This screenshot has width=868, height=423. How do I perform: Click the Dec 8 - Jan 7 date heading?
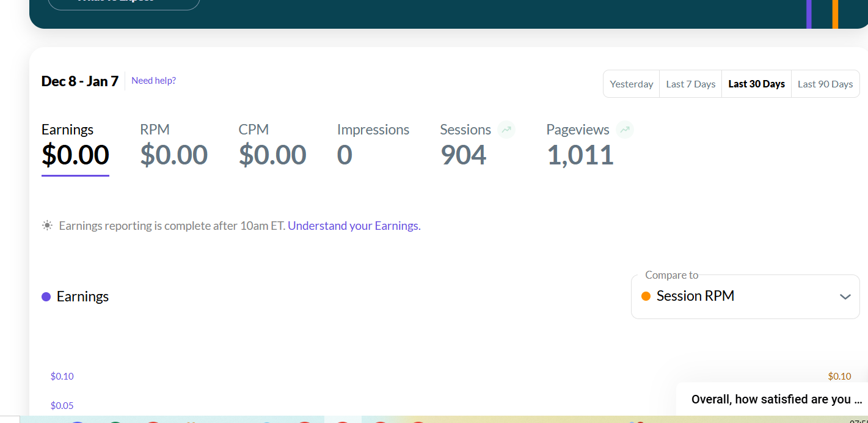[x=80, y=81]
